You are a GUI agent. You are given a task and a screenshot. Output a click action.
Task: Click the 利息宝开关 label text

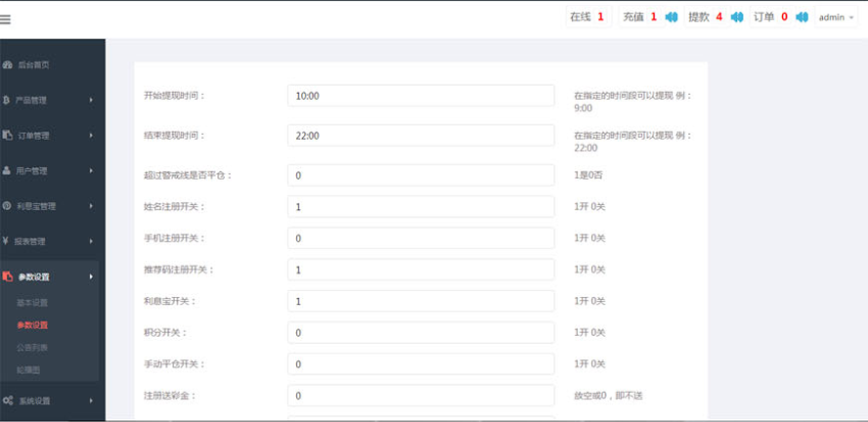click(x=169, y=302)
